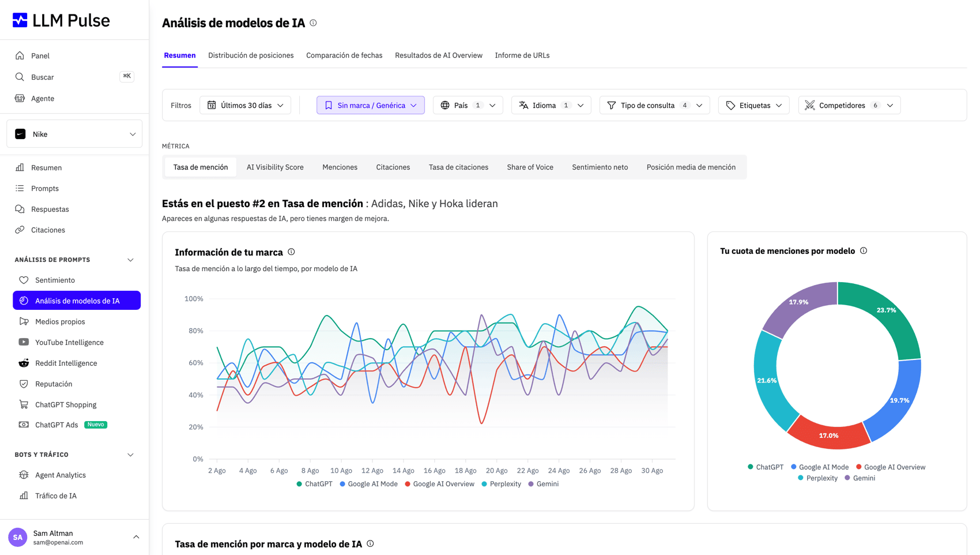980x555 pixels.
Task: Click the Nike brand logo icon
Action: (20, 134)
